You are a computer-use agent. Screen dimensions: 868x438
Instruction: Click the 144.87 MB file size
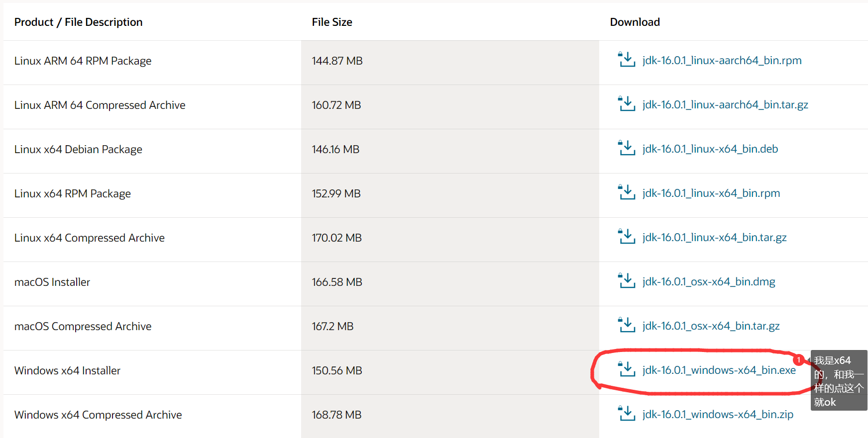pyautogui.click(x=337, y=61)
